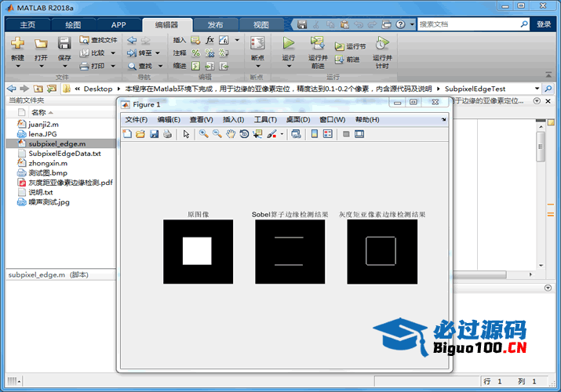The height and width of the screenshot is (392, 561).
Task: Open the 插入(I) menu in Figure 1
Action: [x=234, y=119]
